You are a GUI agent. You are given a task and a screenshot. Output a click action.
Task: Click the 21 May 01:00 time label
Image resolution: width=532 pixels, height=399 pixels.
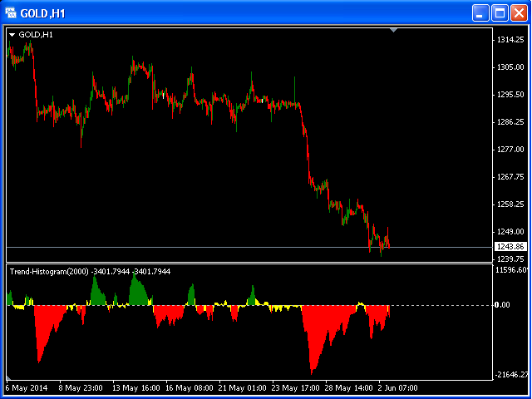pos(243,387)
